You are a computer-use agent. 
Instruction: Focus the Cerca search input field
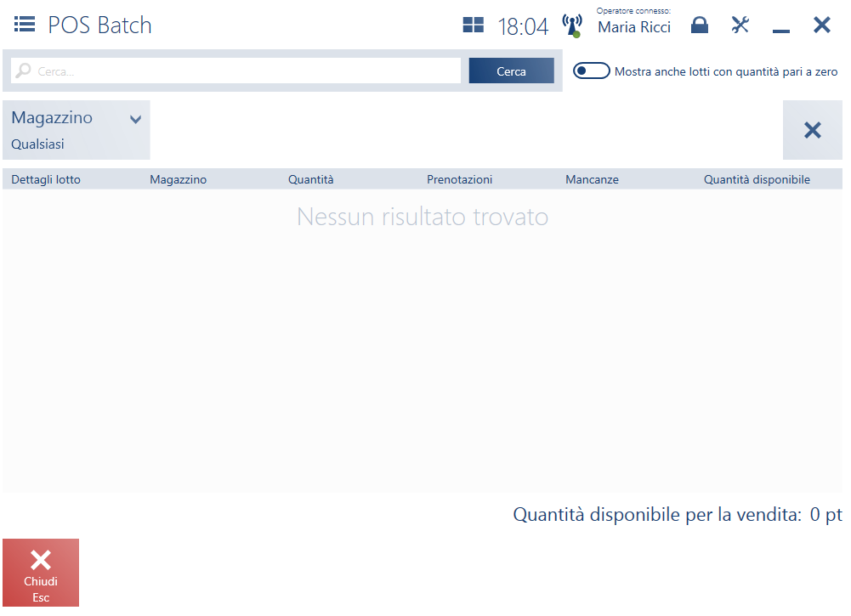coord(235,71)
